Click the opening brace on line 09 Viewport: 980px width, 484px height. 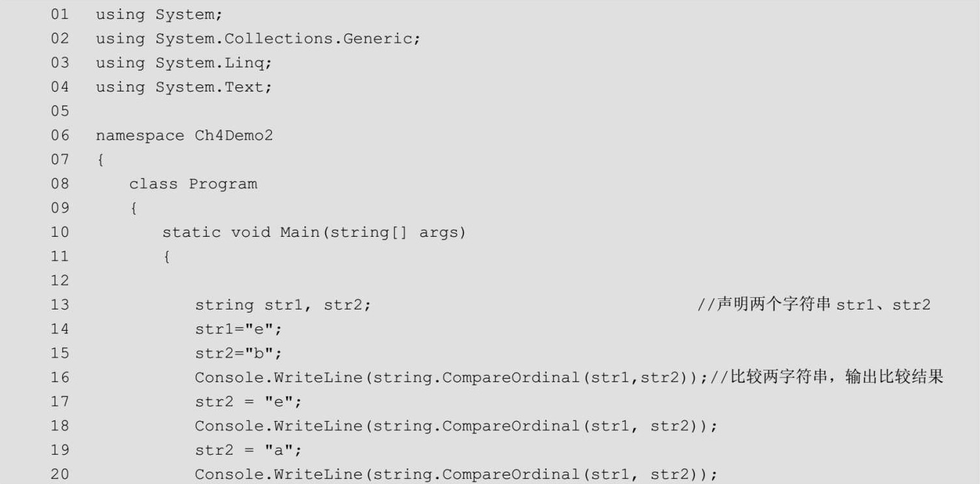(133, 208)
